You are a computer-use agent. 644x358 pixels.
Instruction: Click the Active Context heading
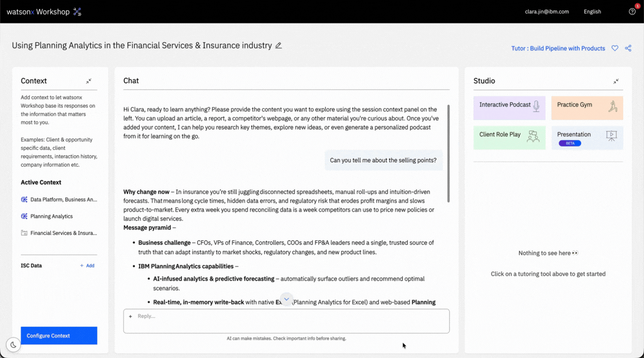point(41,182)
